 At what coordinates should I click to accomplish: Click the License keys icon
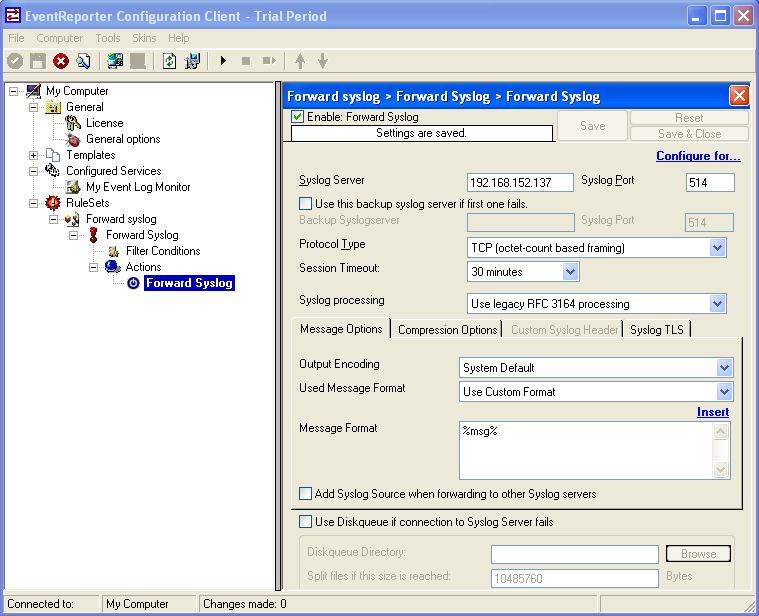(73, 123)
